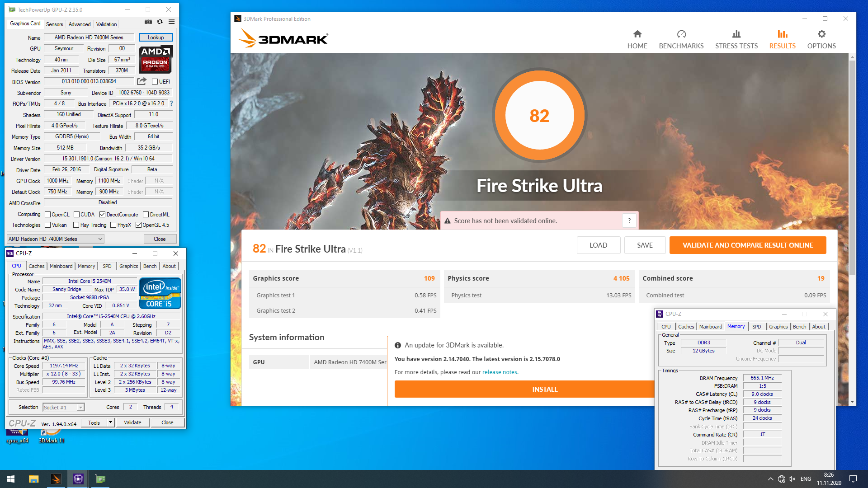Toggle the PhysX checkbox
This screenshot has width=868, height=488.
point(113,225)
